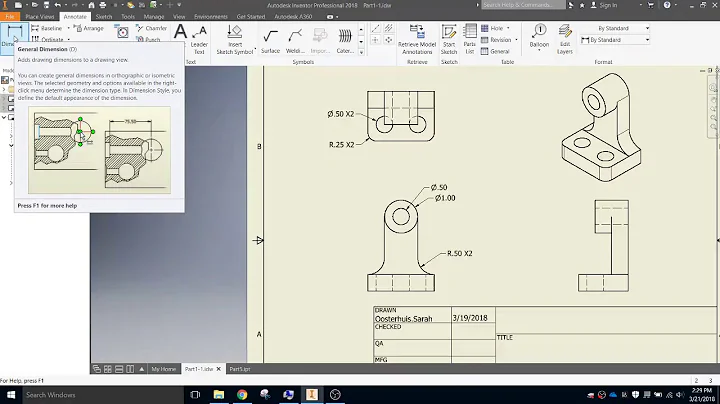Switch to the Sketch ribbon tab
Viewport: 720px width, 404px height.
coord(104,17)
